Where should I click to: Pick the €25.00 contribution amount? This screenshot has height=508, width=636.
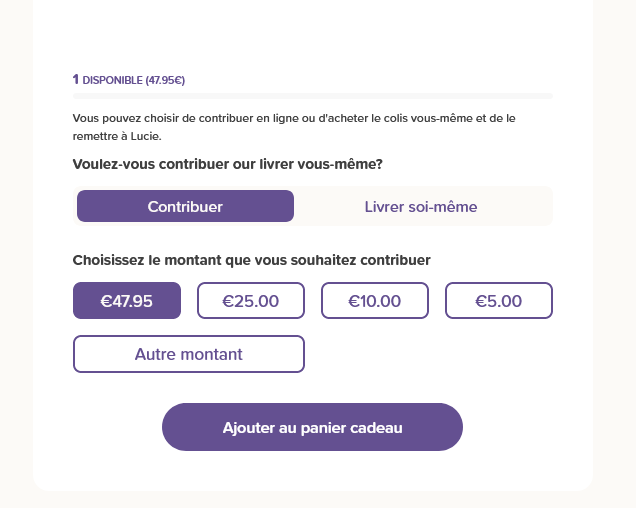(x=251, y=301)
